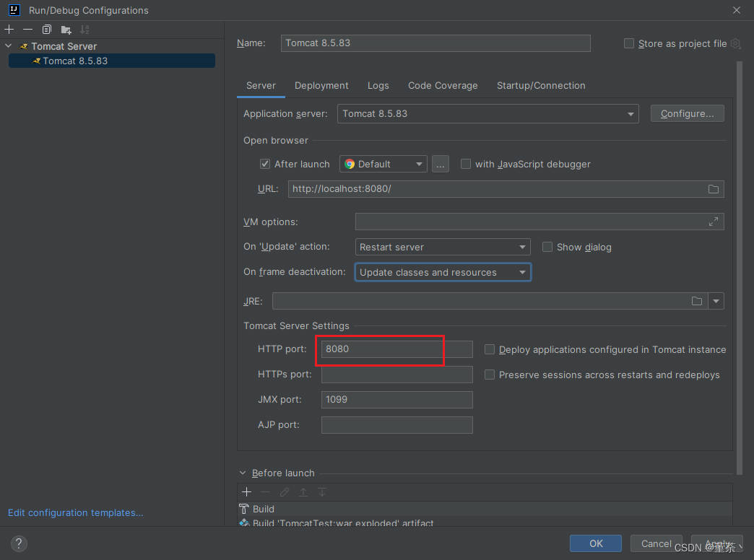Select Tomcat 8.5.83 in configuration tree

(x=111, y=61)
